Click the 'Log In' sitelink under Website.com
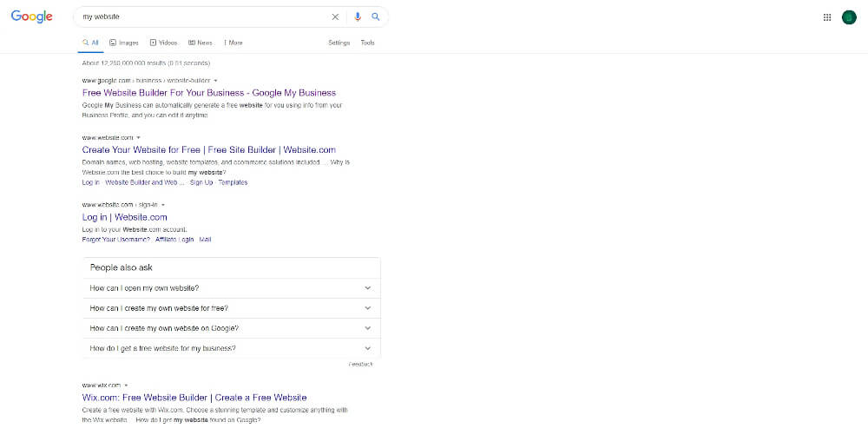868x435 pixels. pos(91,182)
